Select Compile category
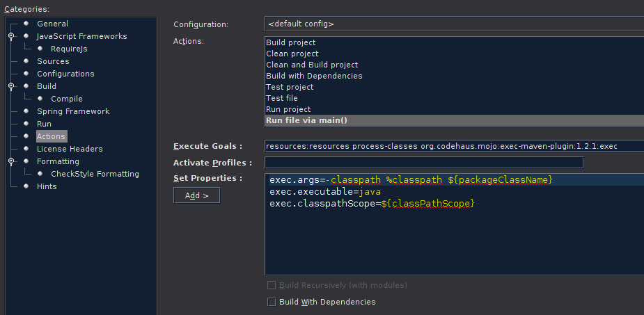Screen dimensions: 644x315 point(67,99)
